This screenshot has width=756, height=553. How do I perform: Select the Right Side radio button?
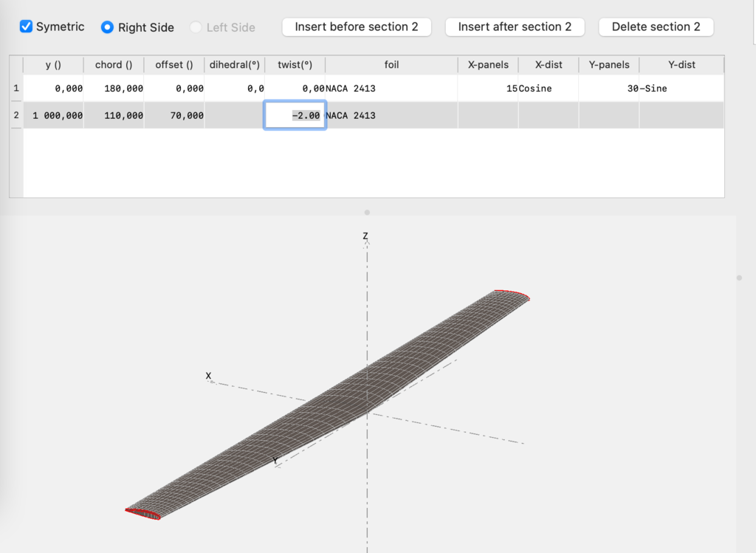click(x=108, y=27)
